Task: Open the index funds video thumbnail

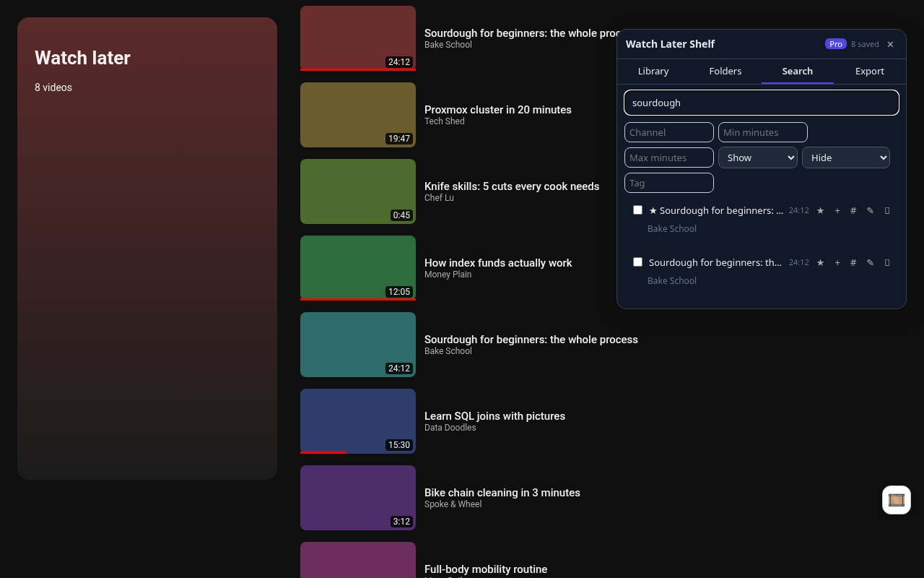Action: point(358,268)
